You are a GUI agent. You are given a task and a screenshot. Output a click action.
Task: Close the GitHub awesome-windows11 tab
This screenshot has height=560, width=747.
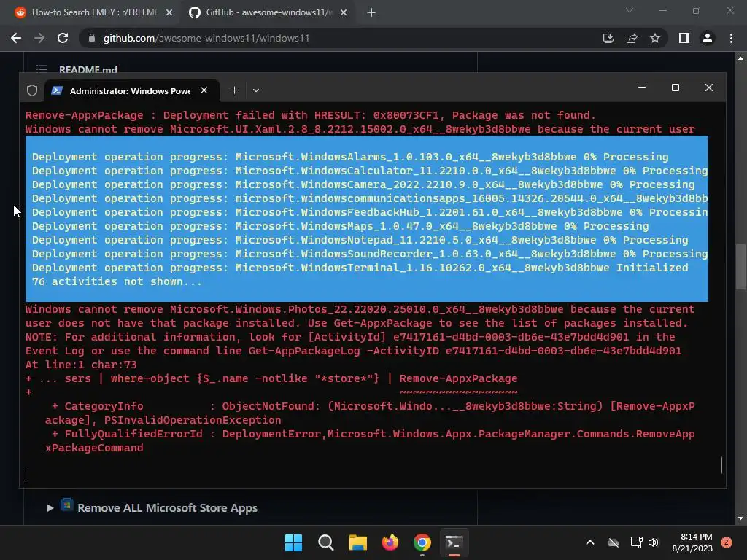coord(344,12)
